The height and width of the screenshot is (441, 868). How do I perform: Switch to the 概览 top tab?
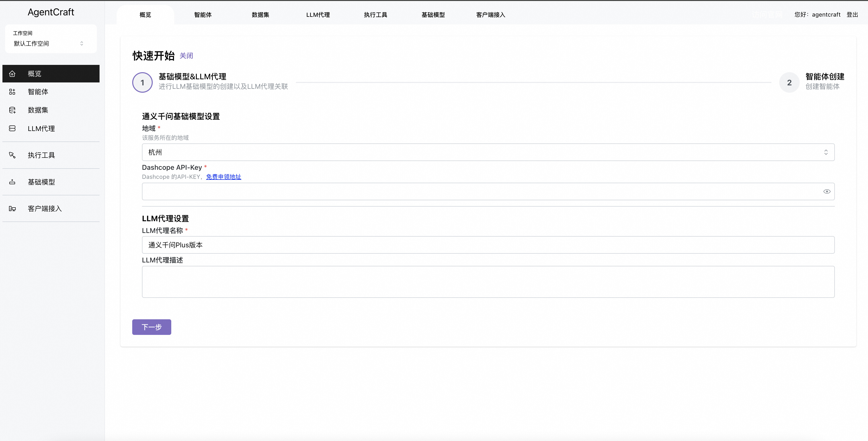point(145,15)
